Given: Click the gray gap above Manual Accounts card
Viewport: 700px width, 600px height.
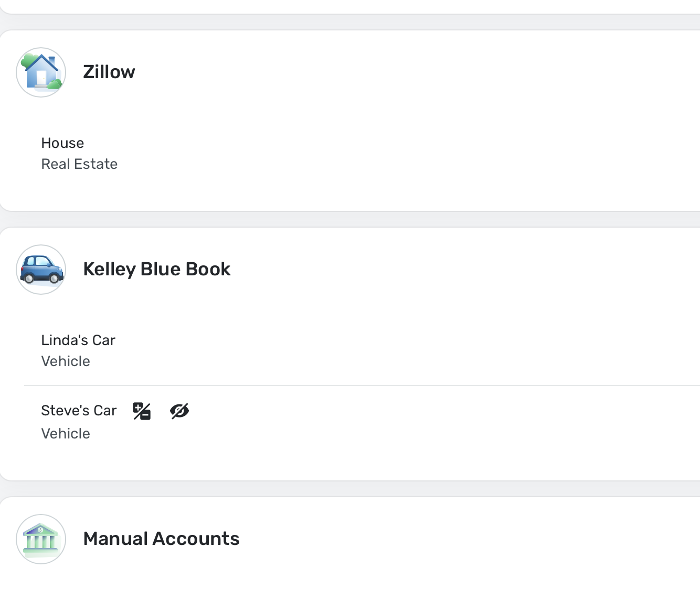Looking at the screenshot, I should pyautogui.click(x=350, y=489).
